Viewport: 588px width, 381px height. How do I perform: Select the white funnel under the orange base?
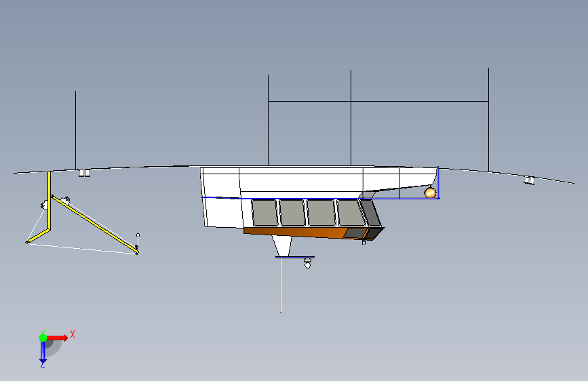(281, 245)
